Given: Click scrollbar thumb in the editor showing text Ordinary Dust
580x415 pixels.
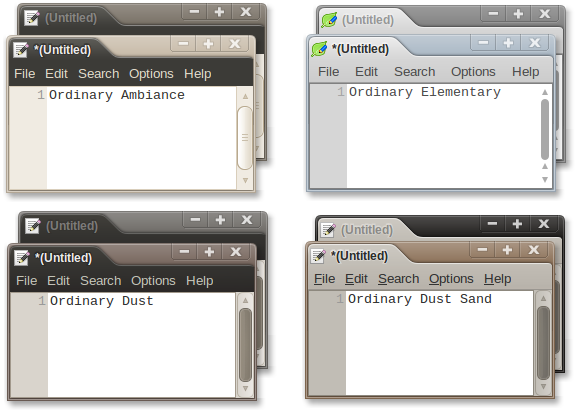Looking at the screenshot, I should point(246,345).
